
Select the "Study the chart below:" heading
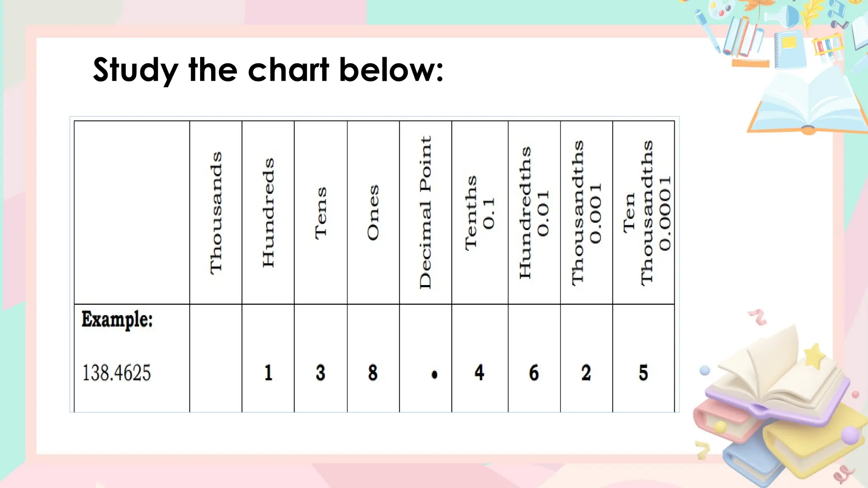pos(268,69)
